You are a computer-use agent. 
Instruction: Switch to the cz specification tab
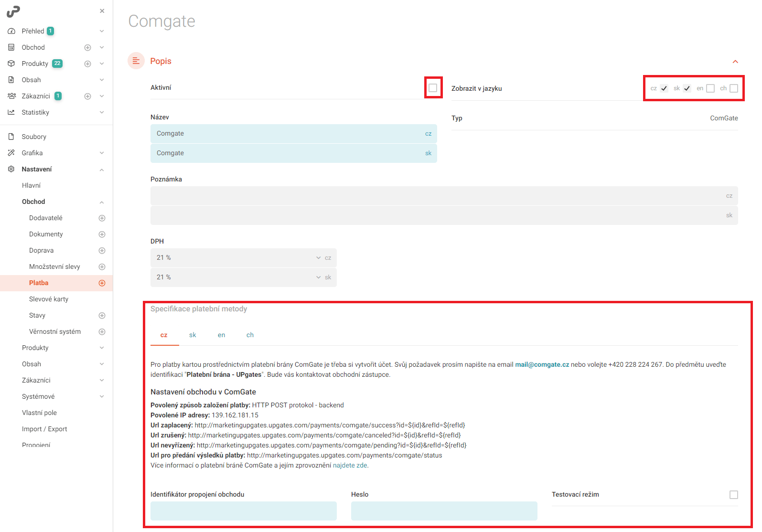tap(164, 335)
